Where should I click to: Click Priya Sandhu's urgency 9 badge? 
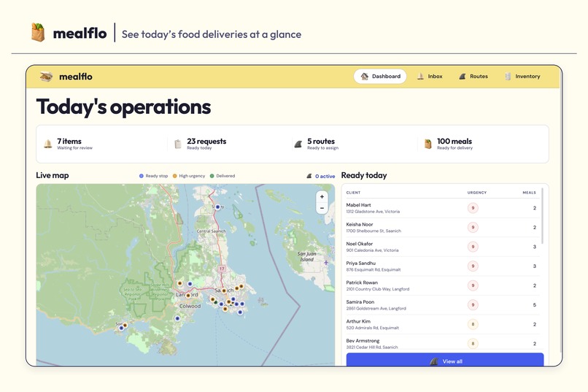tap(473, 266)
